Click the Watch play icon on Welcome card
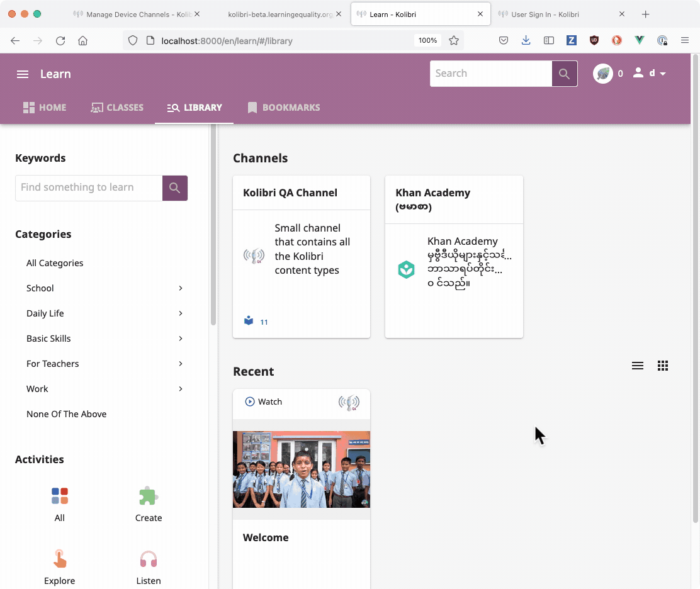This screenshot has height=589, width=700. pyautogui.click(x=249, y=401)
